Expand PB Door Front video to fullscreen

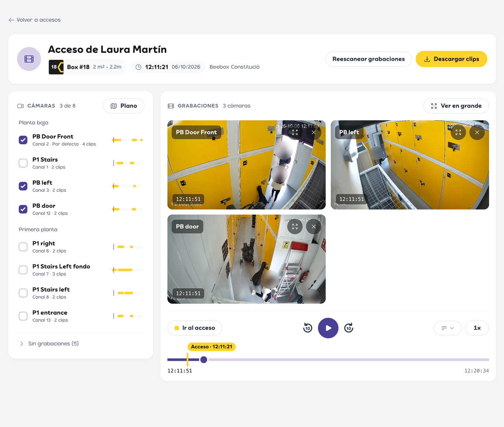click(295, 132)
